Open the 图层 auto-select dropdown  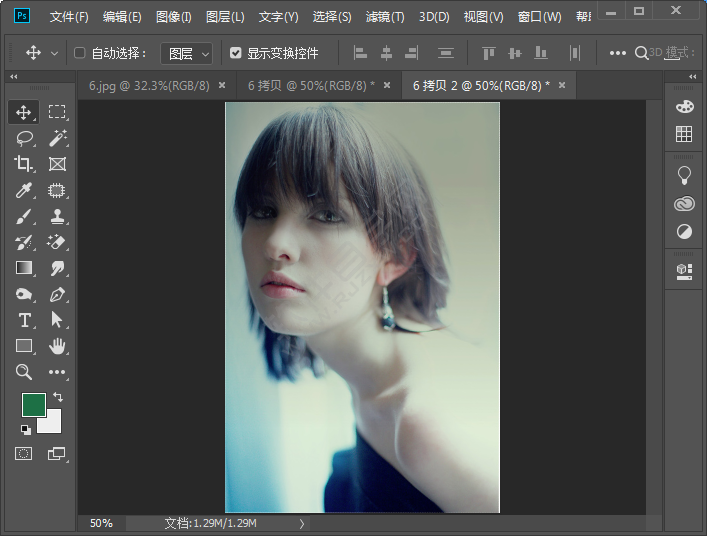pyautogui.click(x=187, y=53)
